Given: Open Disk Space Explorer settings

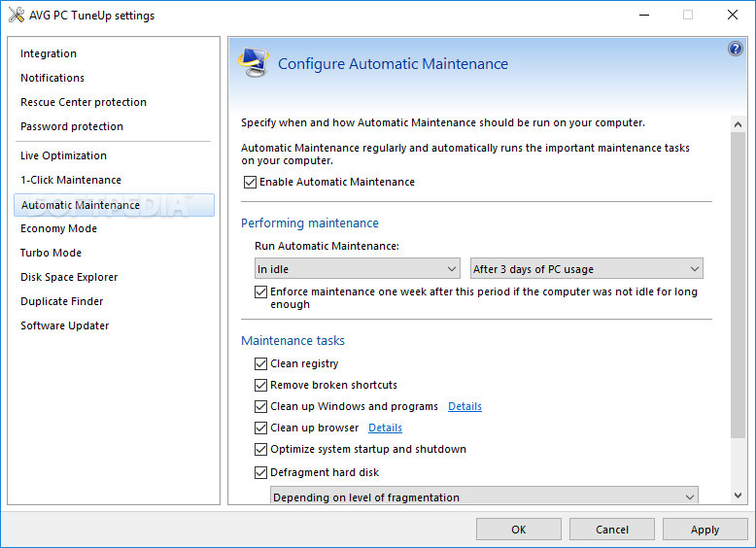Looking at the screenshot, I should pos(69,277).
